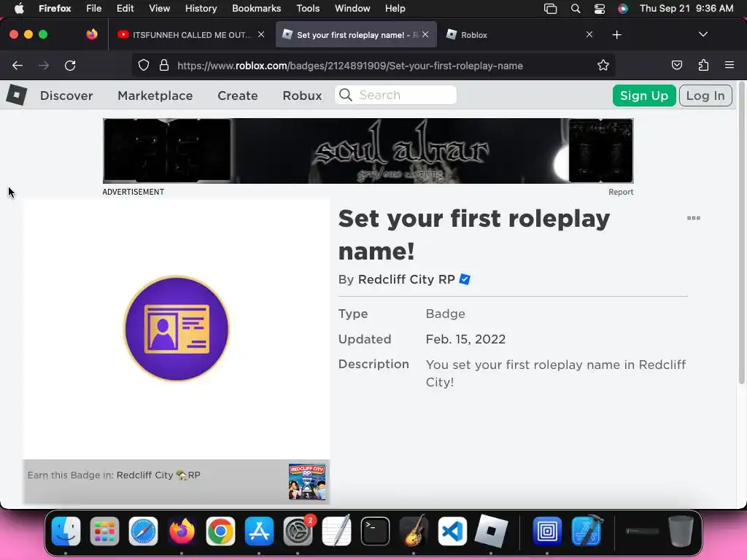Open macOS Control Center in menu bar
The height and width of the screenshot is (560, 747).
600,9
